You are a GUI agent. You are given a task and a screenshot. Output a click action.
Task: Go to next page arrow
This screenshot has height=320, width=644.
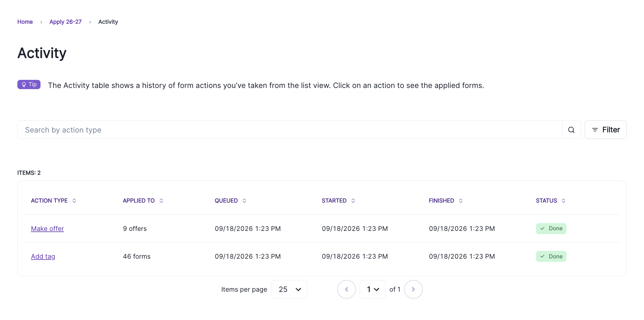coord(413,289)
